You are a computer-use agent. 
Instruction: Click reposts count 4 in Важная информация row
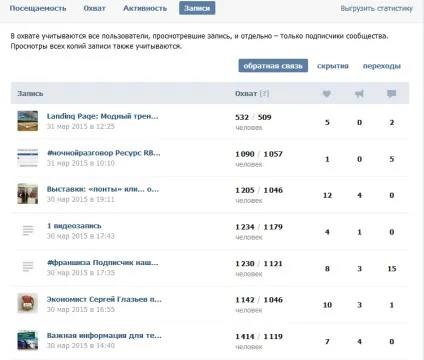point(360,342)
